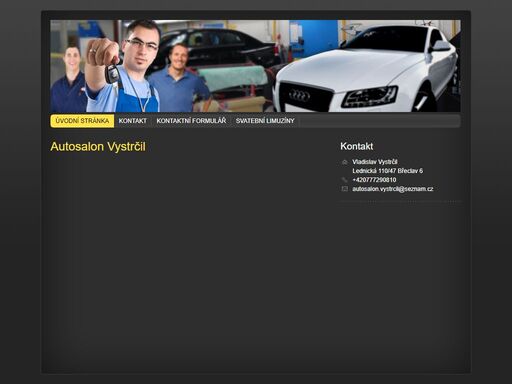Go to the Kontaktní formulář page
The image size is (512, 384).
[x=191, y=121]
